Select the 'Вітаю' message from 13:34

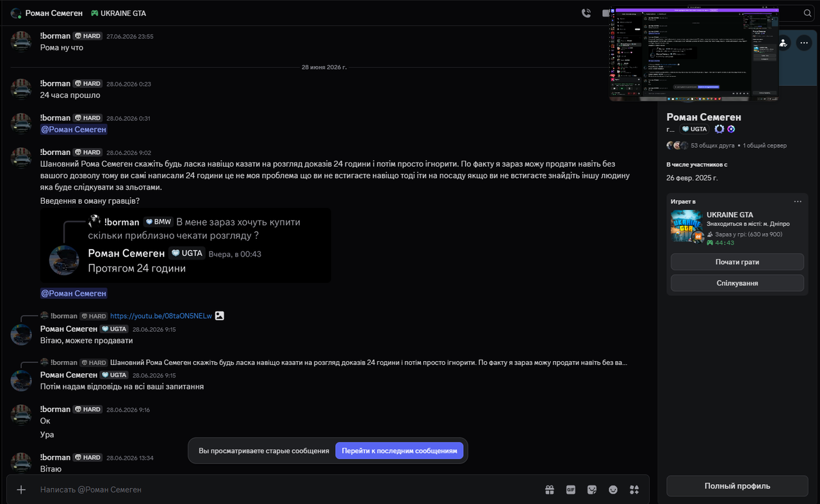point(51,469)
